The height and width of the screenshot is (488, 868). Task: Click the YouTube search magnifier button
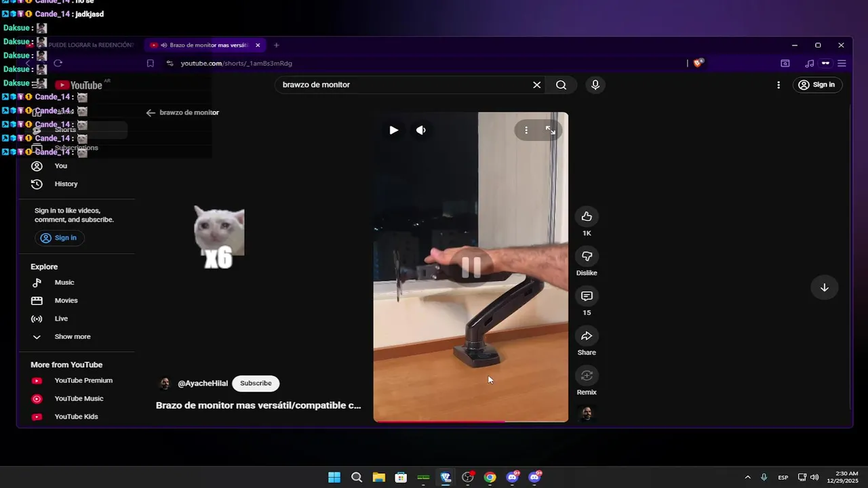[x=561, y=85]
